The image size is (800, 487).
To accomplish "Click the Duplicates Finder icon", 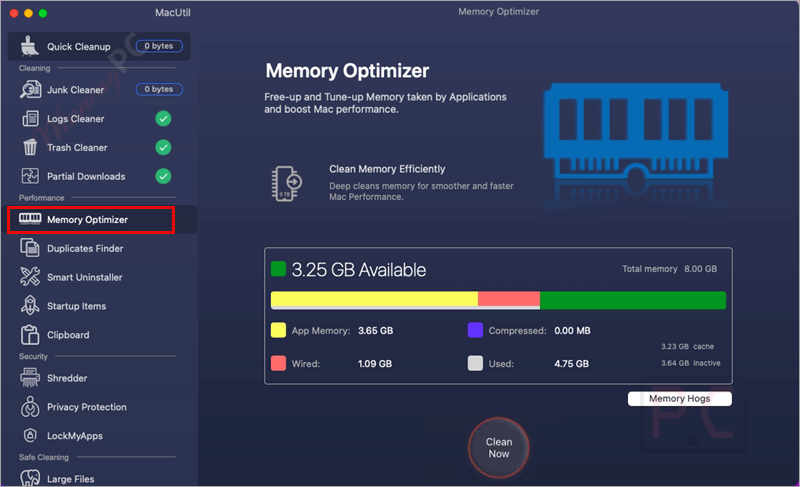I will (x=30, y=248).
